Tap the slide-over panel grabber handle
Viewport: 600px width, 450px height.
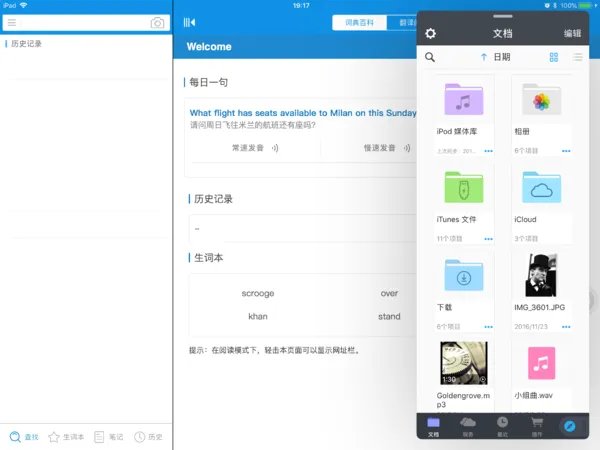[x=502, y=16]
